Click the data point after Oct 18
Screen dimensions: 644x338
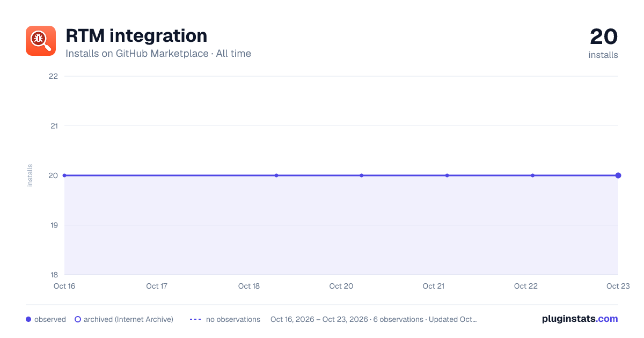tap(276, 175)
